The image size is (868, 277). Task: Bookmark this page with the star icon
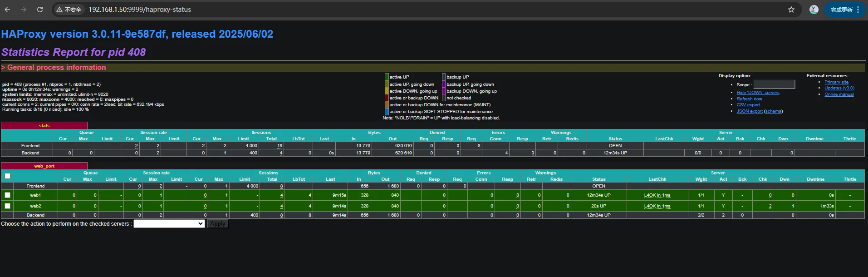791,10
